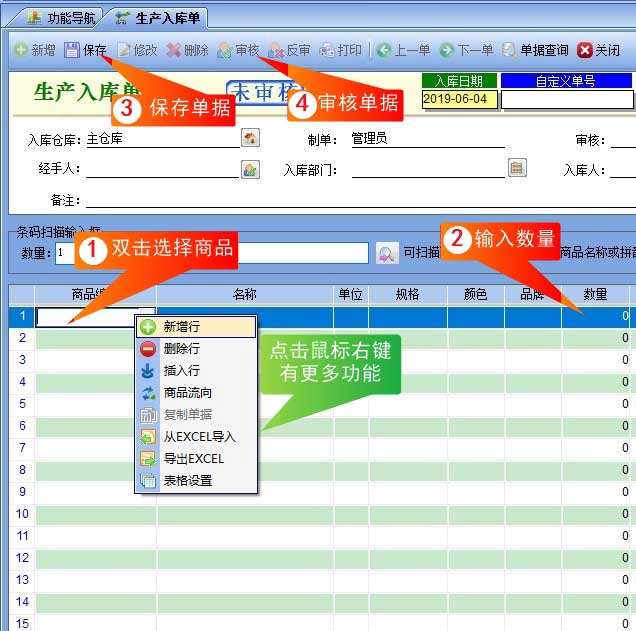Click quantity cell 0 in row 15

[595, 623]
